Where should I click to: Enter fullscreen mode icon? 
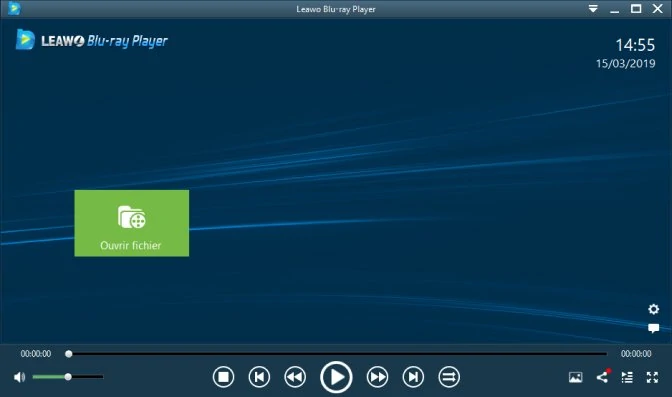[x=652, y=377]
